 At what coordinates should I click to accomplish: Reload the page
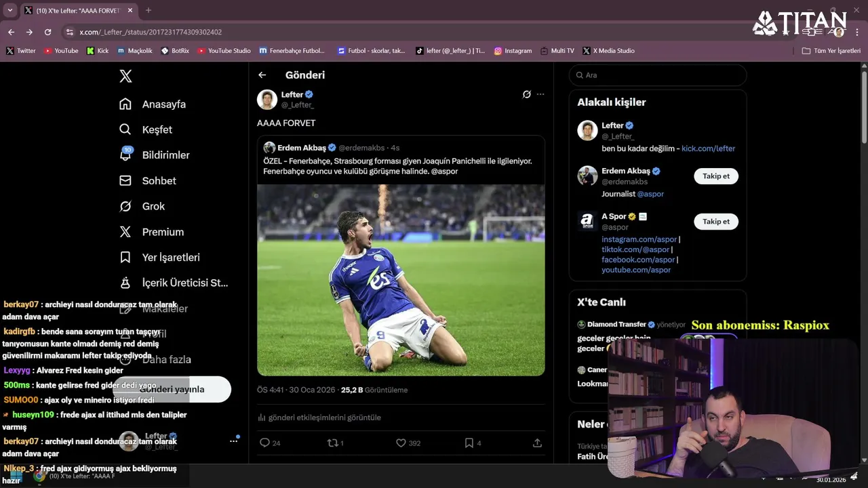[47, 32]
